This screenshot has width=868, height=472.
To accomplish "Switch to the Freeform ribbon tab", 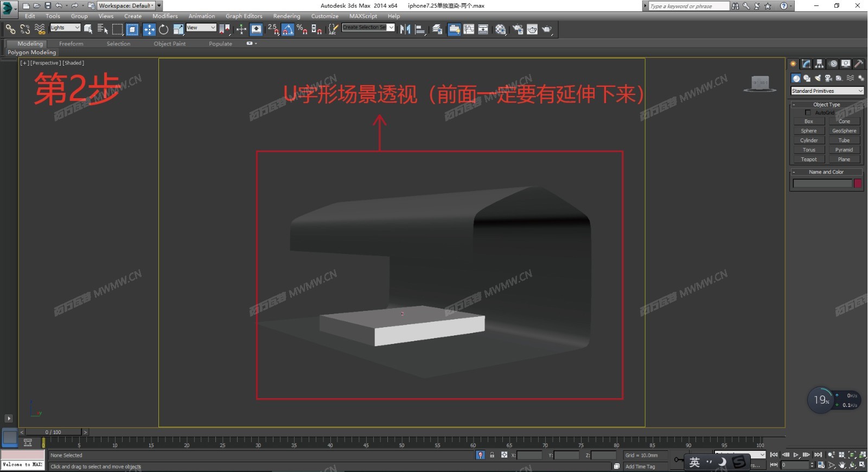I will pos(71,44).
